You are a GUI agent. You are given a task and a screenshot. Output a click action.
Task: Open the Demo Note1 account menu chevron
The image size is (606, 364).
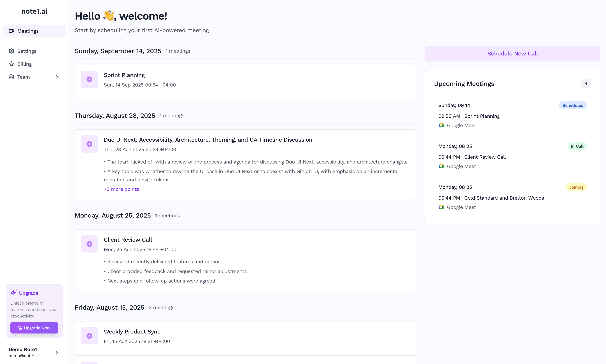tap(57, 353)
